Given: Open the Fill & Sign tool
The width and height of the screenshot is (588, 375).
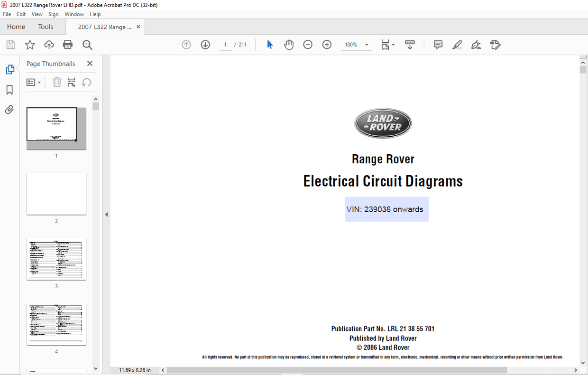Looking at the screenshot, I should (476, 44).
